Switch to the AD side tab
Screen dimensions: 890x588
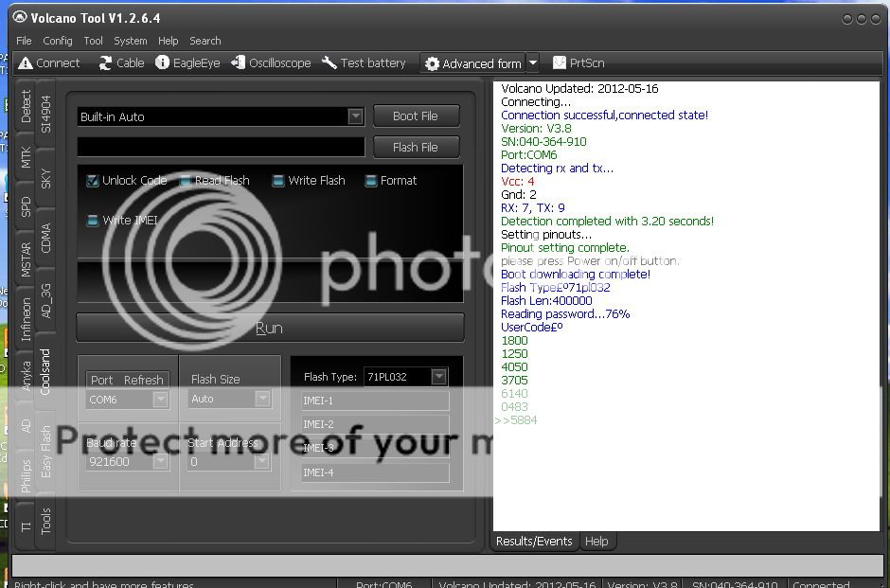tap(26, 426)
